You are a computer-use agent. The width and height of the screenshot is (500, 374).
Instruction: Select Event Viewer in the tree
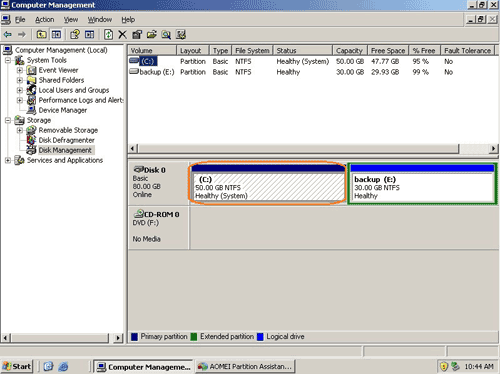coord(58,70)
